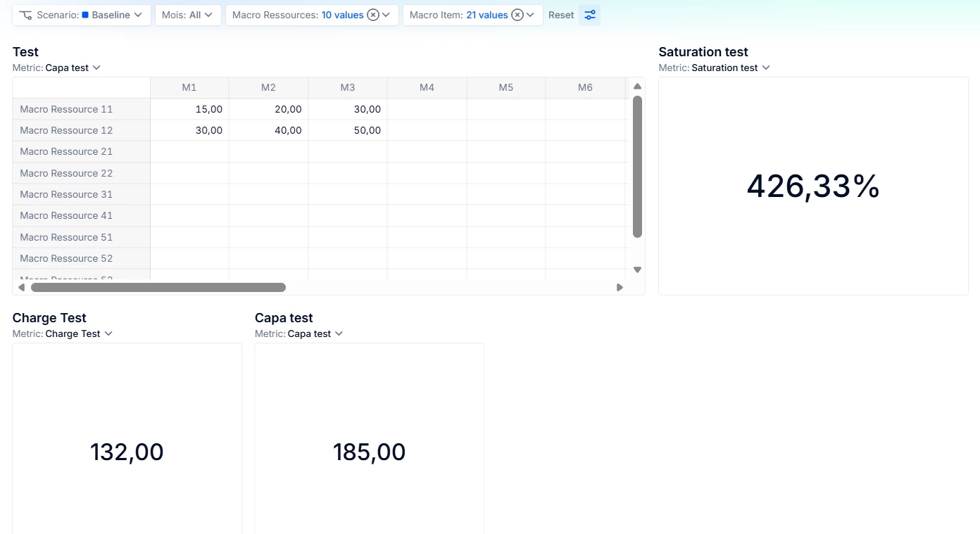Open the Scenario Baseline dropdown
This screenshot has height=534, width=980.
(113, 15)
